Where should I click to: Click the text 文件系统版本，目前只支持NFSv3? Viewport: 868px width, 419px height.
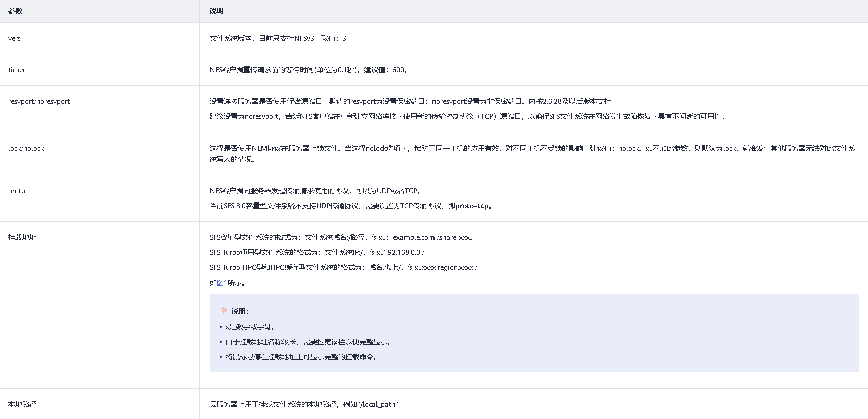click(261, 38)
